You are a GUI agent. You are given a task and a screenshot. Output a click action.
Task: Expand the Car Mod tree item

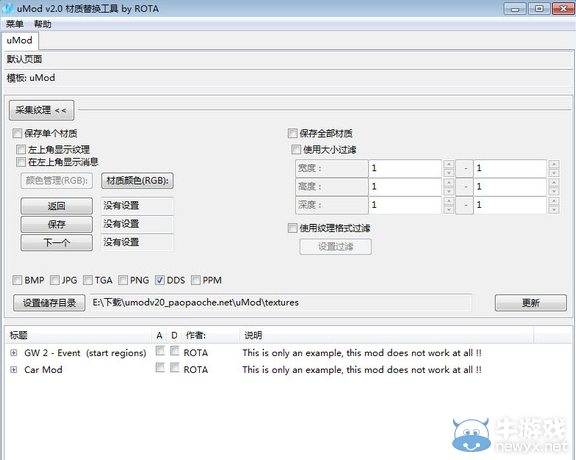[x=14, y=370]
